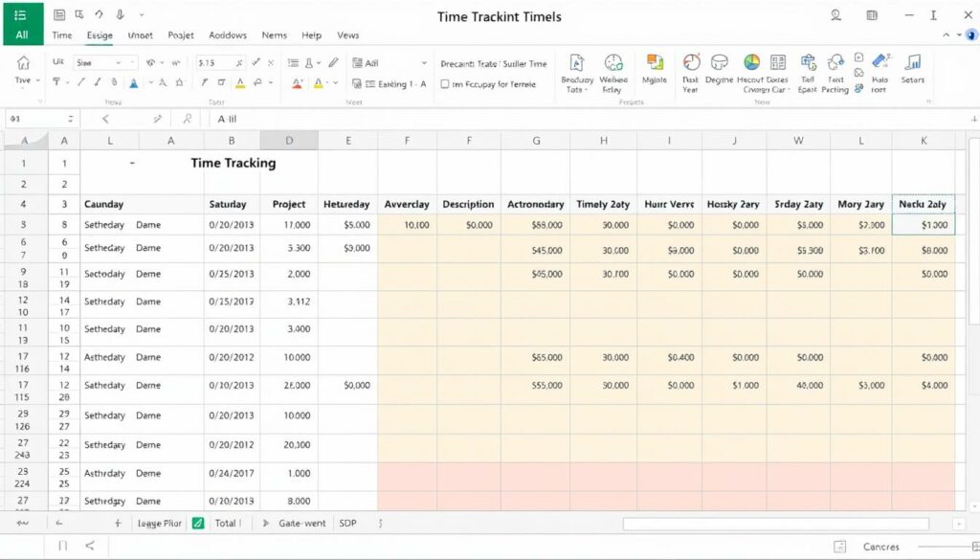Click the save document icon in title bar
This screenshot has width=980, height=560.
(x=59, y=14)
